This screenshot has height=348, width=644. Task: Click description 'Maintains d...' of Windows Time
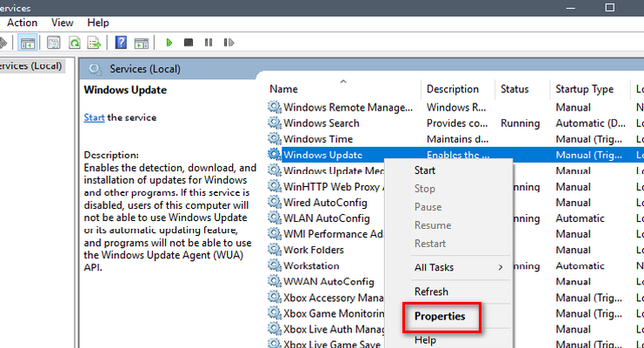pos(457,139)
